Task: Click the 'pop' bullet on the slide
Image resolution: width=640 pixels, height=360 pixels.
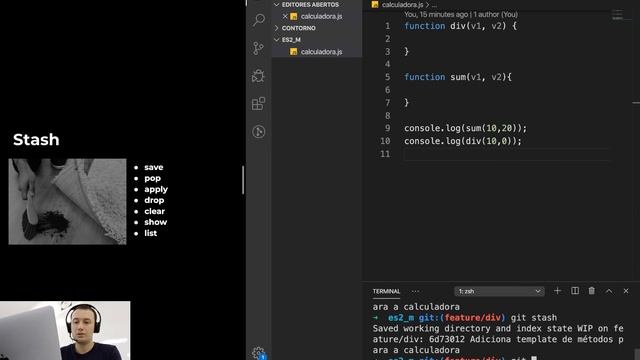Action: tap(152, 178)
